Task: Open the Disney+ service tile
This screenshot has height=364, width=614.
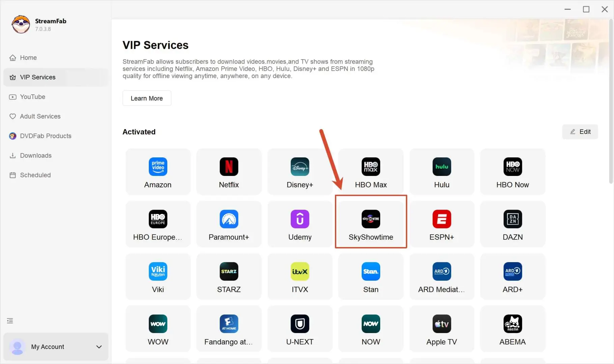Action: tap(300, 172)
